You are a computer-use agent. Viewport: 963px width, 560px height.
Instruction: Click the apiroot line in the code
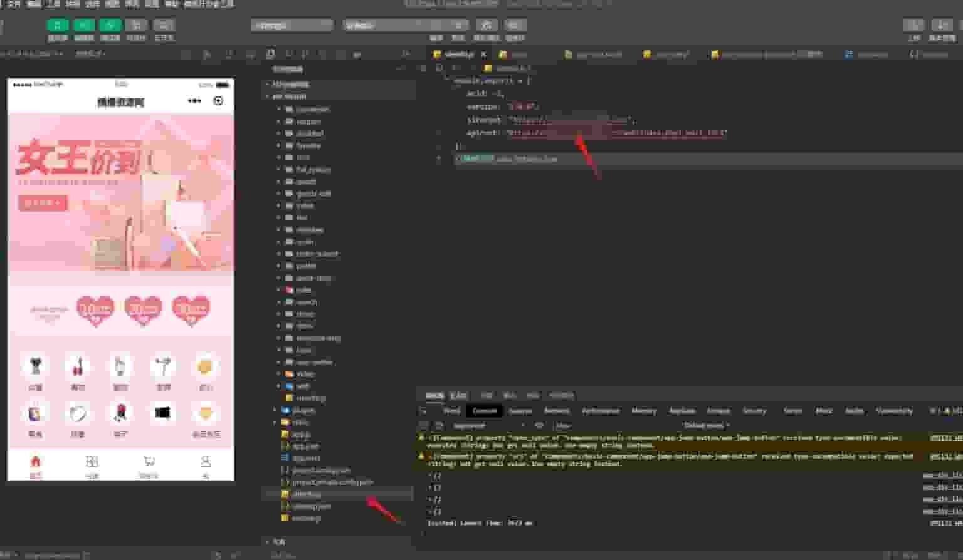[596, 133]
